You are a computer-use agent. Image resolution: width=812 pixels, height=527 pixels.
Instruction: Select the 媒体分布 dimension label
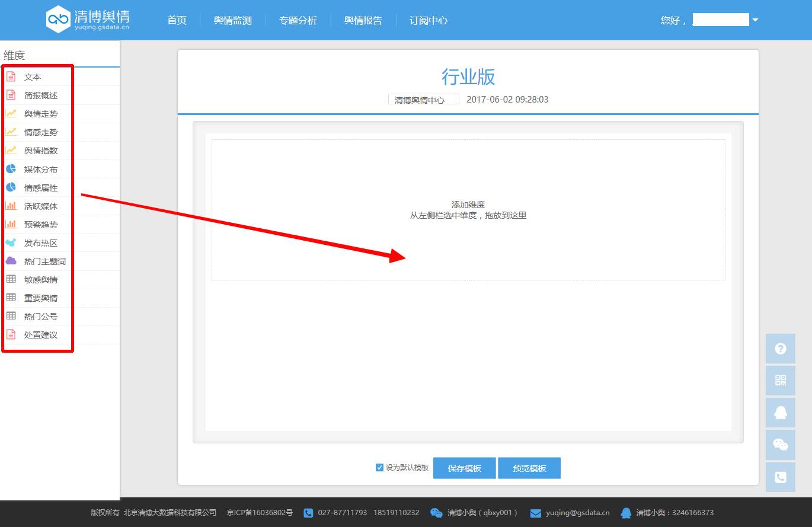click(x=41, y=170)
